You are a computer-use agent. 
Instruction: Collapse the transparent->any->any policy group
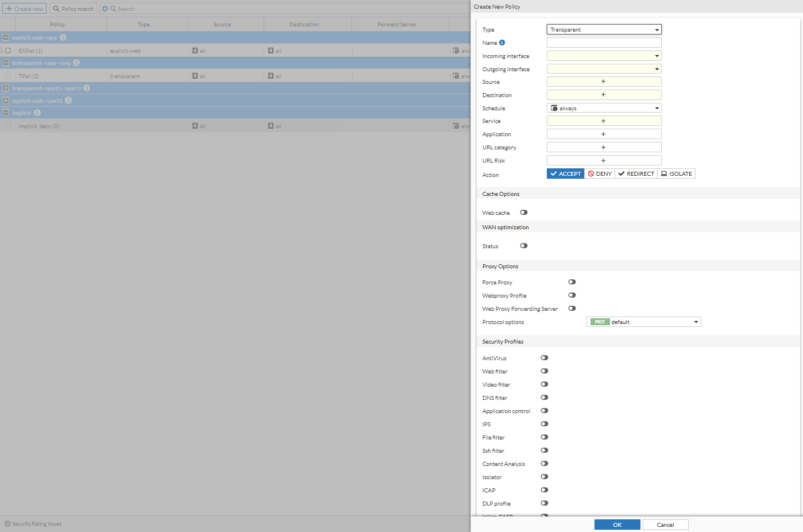pyautogui.click(x=6, y=63)
